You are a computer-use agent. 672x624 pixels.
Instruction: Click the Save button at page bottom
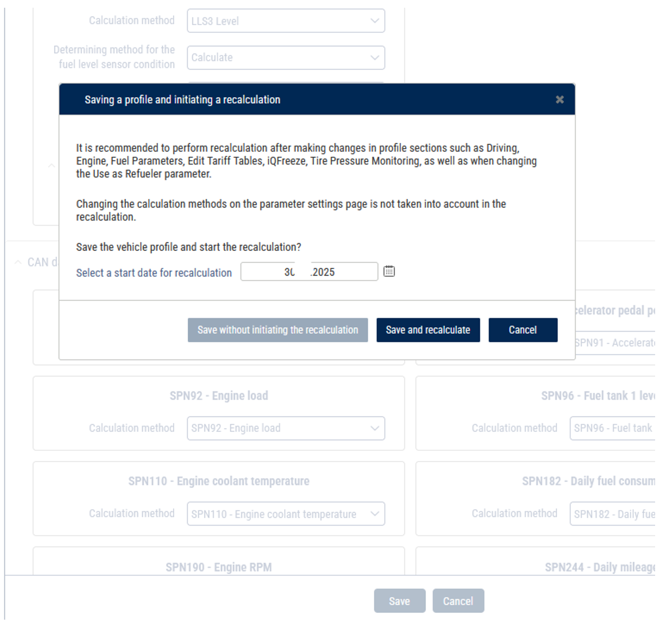coord(400,601)
